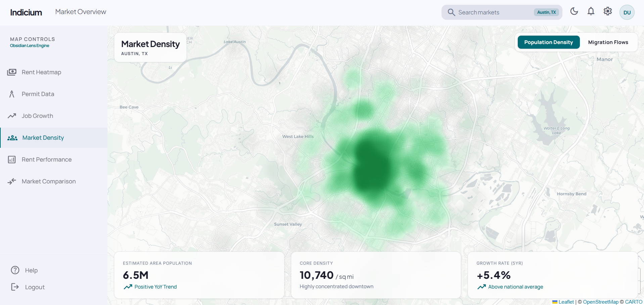
Task: Go to Job Growth section
Action: pos(54,116)
